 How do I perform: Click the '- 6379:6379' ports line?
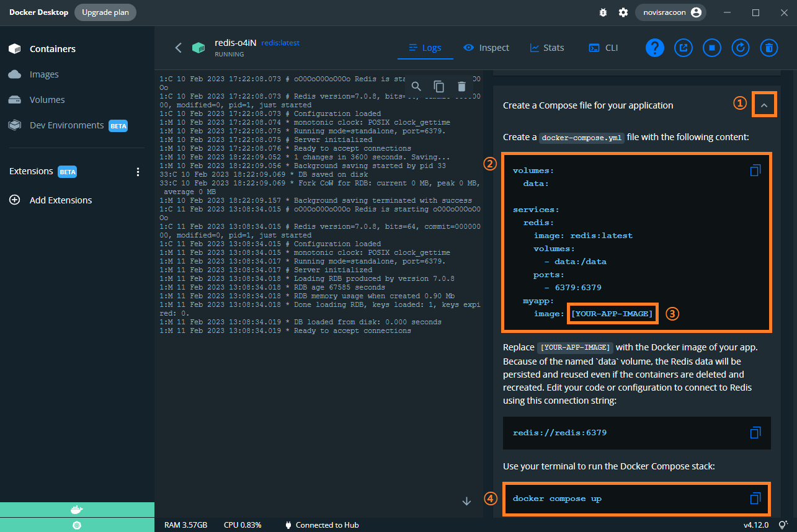point(572,288)
